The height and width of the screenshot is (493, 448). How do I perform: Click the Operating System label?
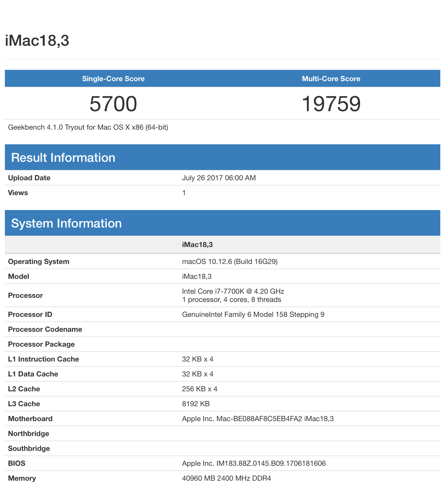39,261
